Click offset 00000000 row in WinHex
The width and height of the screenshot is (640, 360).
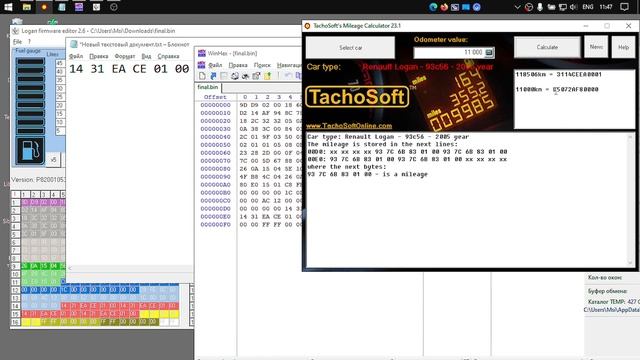216,105
